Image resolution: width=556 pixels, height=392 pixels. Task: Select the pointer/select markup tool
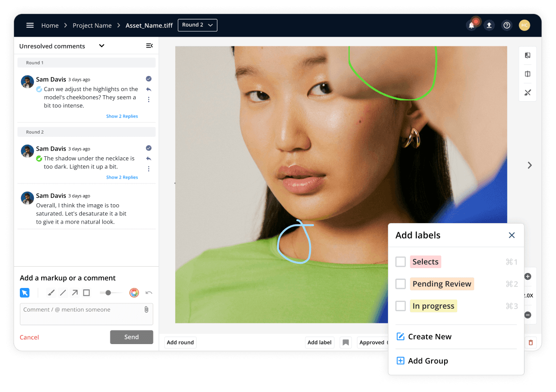coord(25,293)
